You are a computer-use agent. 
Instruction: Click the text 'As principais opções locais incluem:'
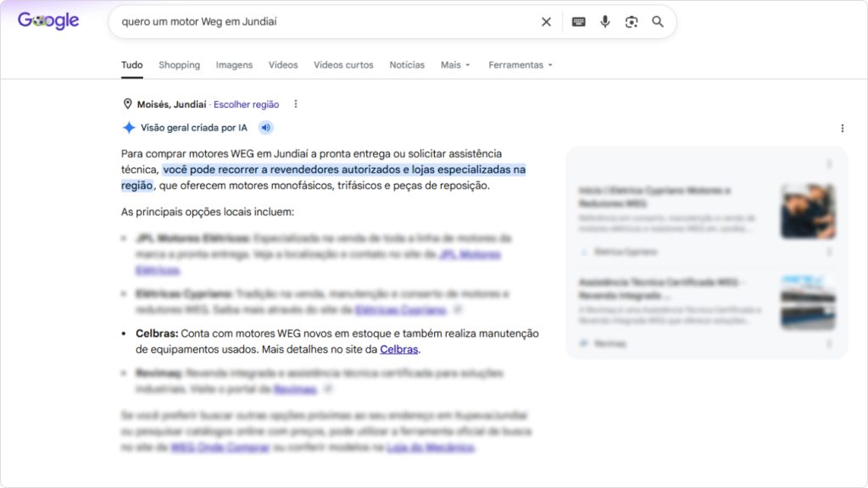click(208, 212)
